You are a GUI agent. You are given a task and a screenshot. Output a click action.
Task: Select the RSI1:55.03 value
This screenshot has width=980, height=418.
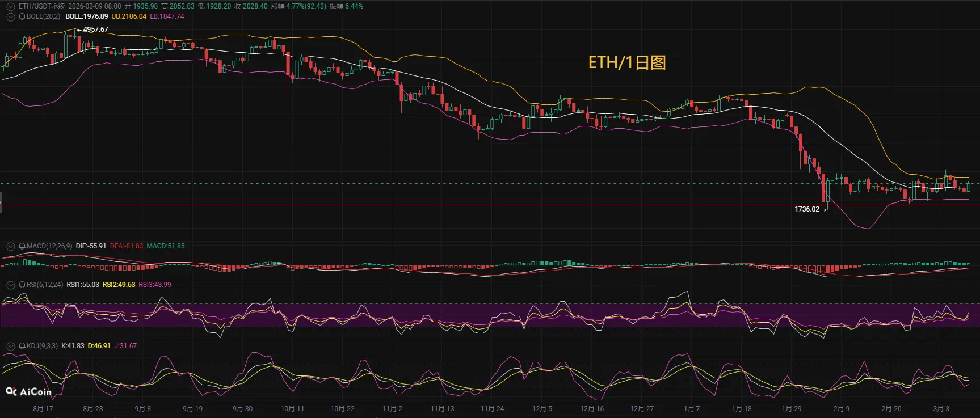coord(83,285)
